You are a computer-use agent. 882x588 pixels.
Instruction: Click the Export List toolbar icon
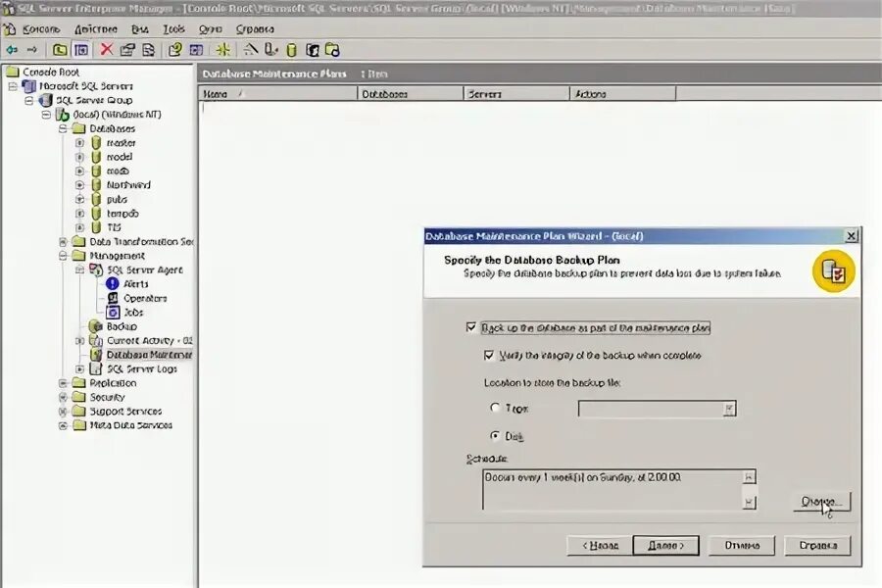coord(149,50)
